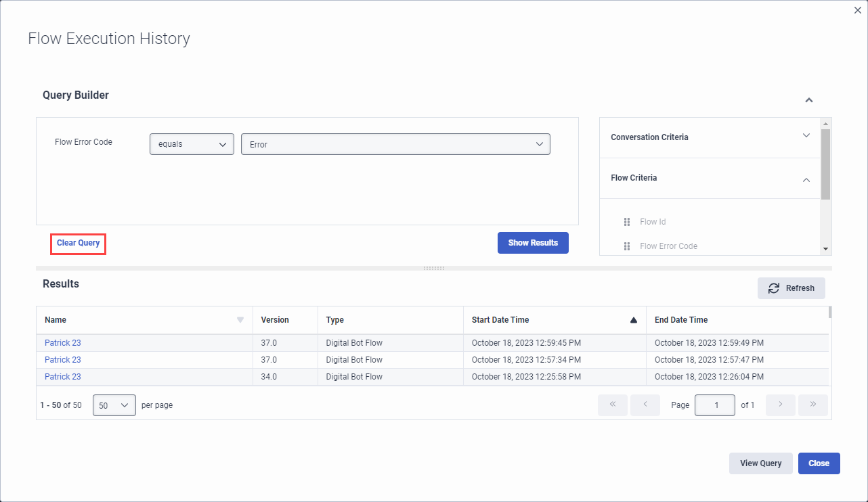Click inside the Page number field
868x502 pixels.
click(715, 405)
